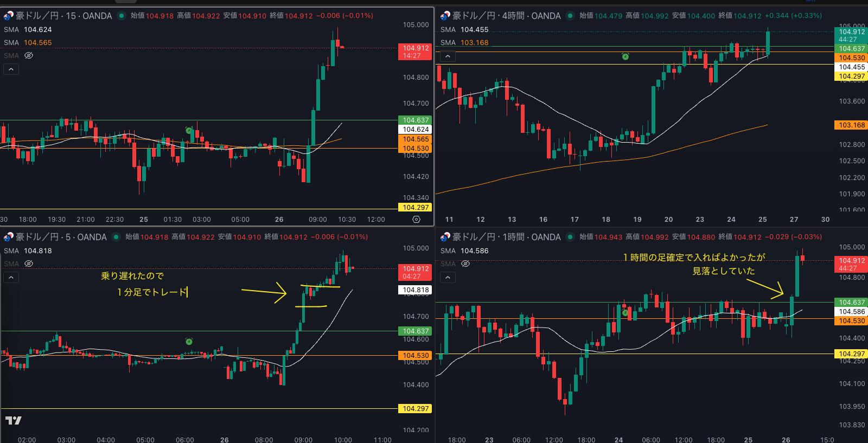The height and width of the screenshot is (443, 868).
Task: Collapse the indicator legend on the 5-minute chart
Action: click(x=11, y=277)
